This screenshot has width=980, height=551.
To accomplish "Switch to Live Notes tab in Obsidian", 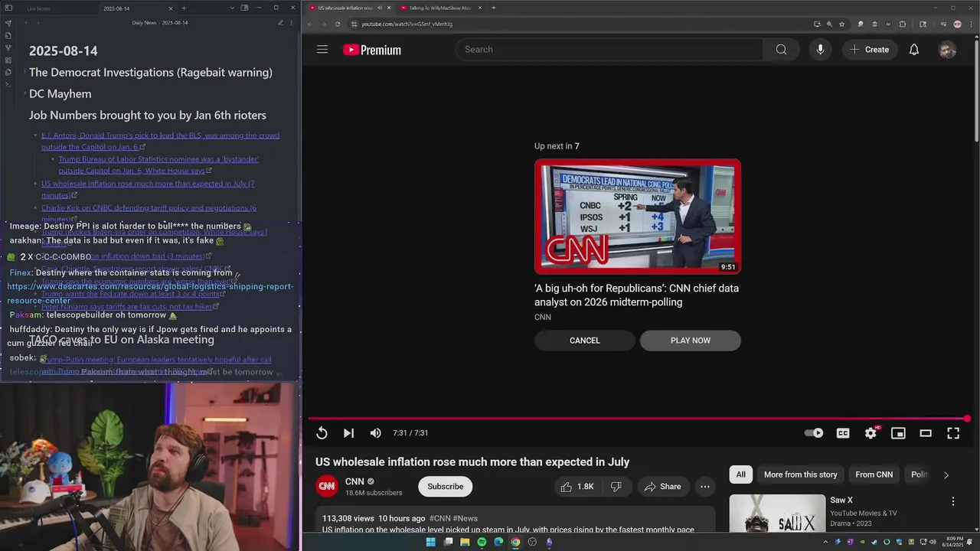I will pos(39,8).
